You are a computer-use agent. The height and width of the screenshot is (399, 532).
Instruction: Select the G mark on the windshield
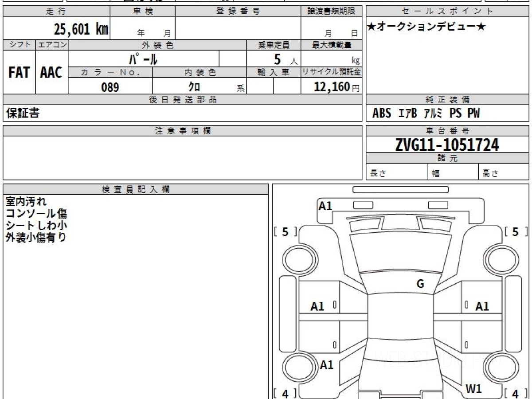[x=420, y=284]
